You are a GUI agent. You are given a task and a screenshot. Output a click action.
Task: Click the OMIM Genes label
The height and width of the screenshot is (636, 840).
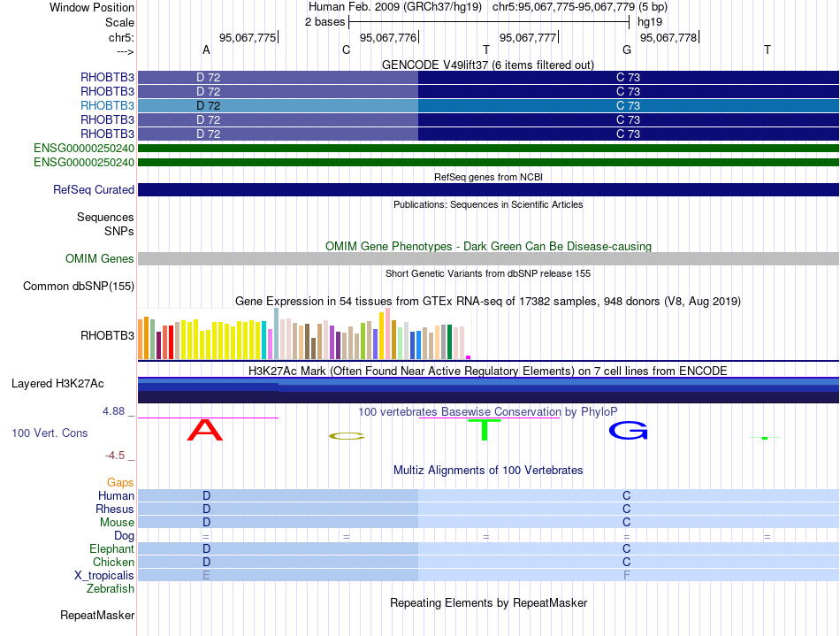pyautogui.click(x=100, y=259)
